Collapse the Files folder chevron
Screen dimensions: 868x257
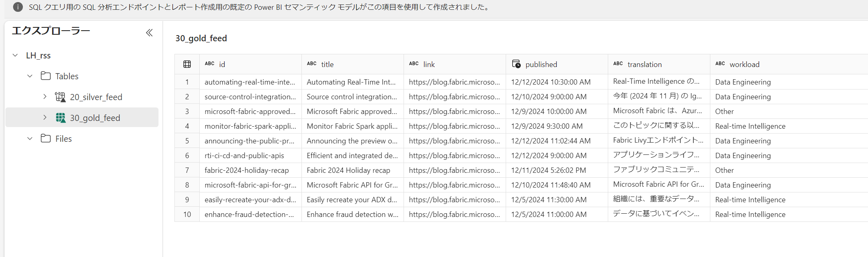tap(30, 139)
